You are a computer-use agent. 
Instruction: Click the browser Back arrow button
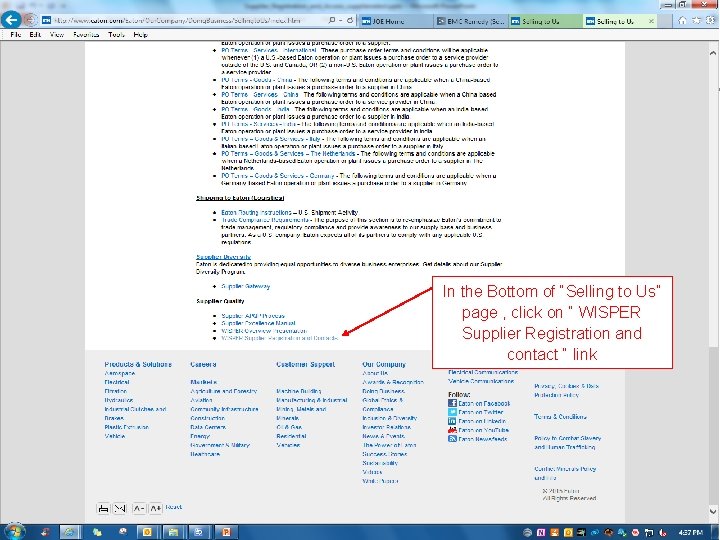pos(11,20)
